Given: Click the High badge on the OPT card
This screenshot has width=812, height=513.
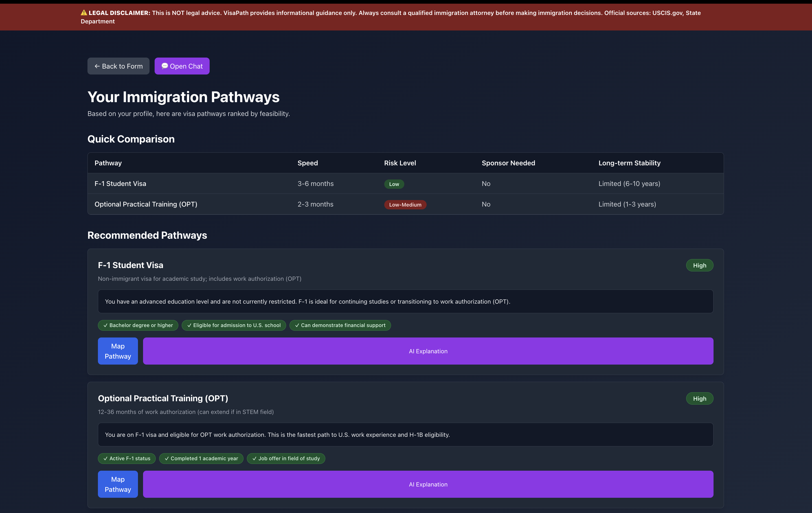Looking at the screenshot, I should [699, 398].
